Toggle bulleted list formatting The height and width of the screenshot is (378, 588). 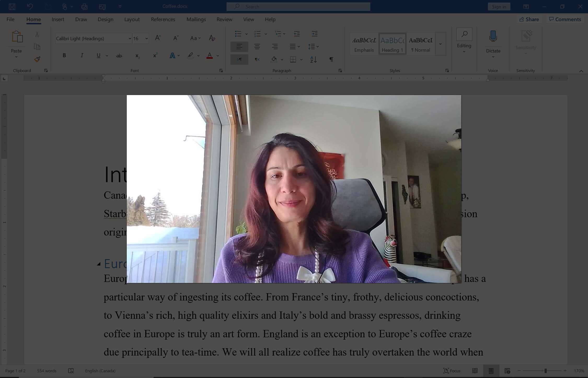point(238,34)
